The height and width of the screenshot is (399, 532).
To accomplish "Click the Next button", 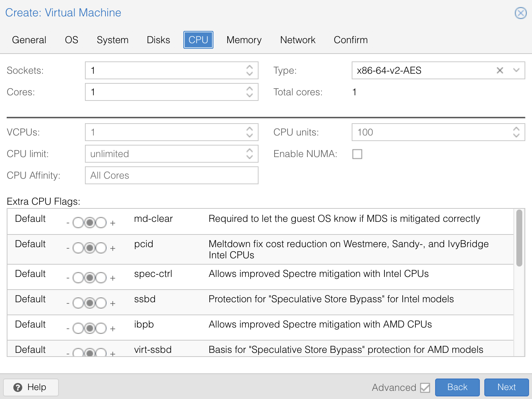I will click(506, 387).
